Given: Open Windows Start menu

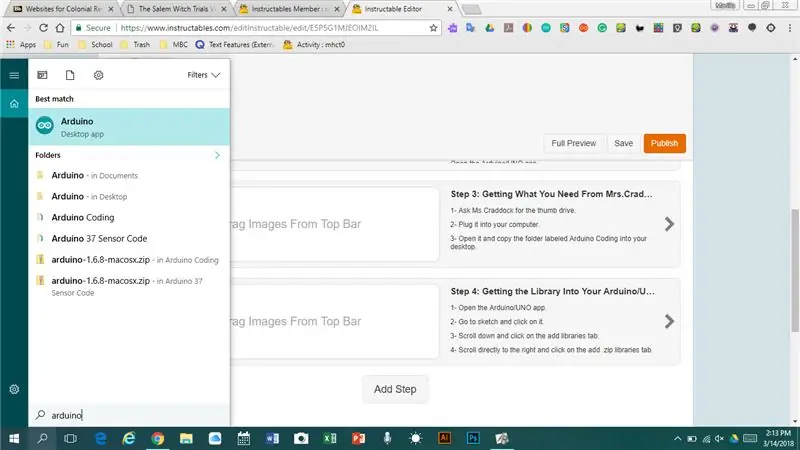Looking at the screenshot, I should click(14, 438).
